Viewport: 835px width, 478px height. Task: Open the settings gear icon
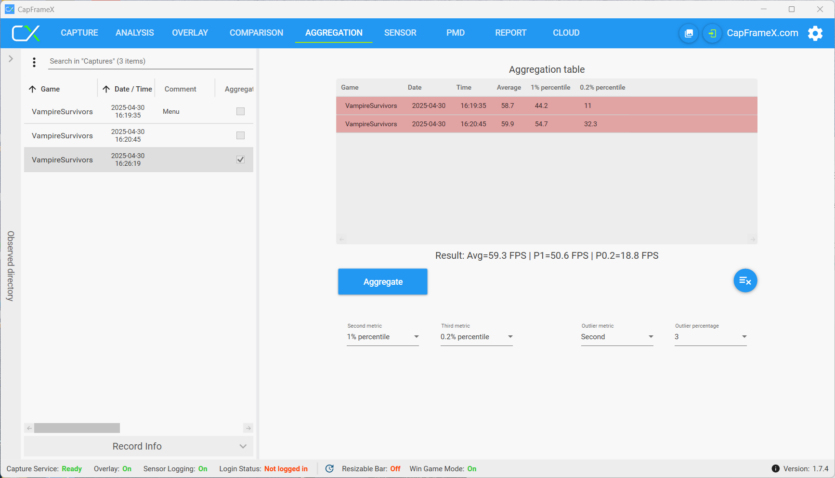click(x=815, y=33)
